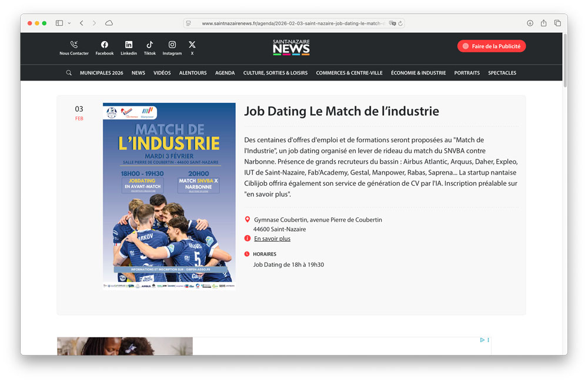Open the En savoir plus link
The width and height of the screenshot is (588, 382).
click(x=272, y=238)
